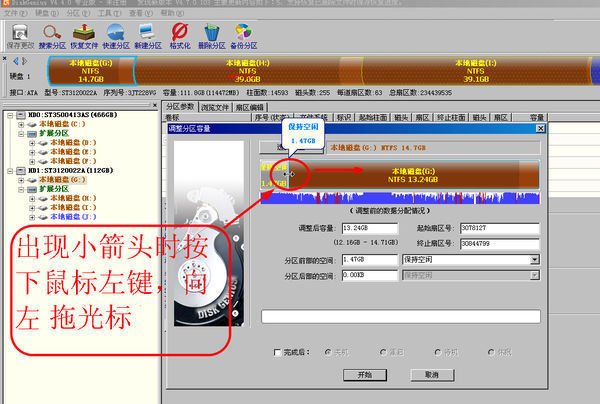Select 本地磁盘(G:) 14.7GB on disk map

91,71
